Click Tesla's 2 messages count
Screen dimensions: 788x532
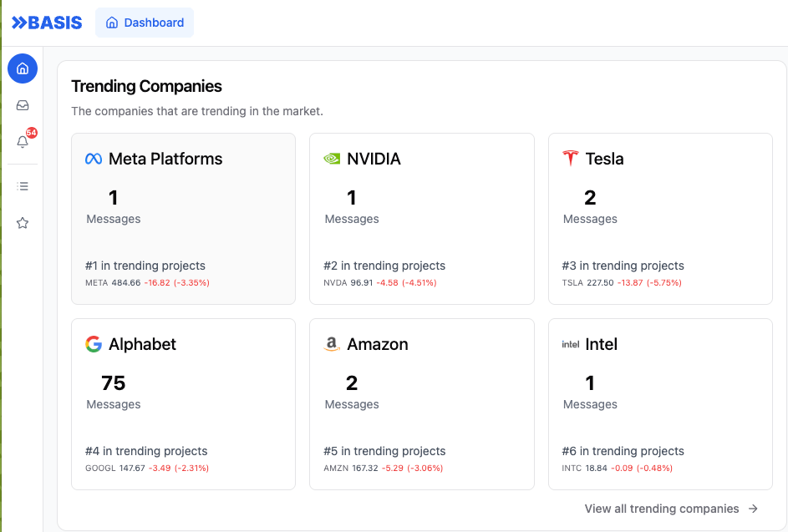tap(590, 198)
